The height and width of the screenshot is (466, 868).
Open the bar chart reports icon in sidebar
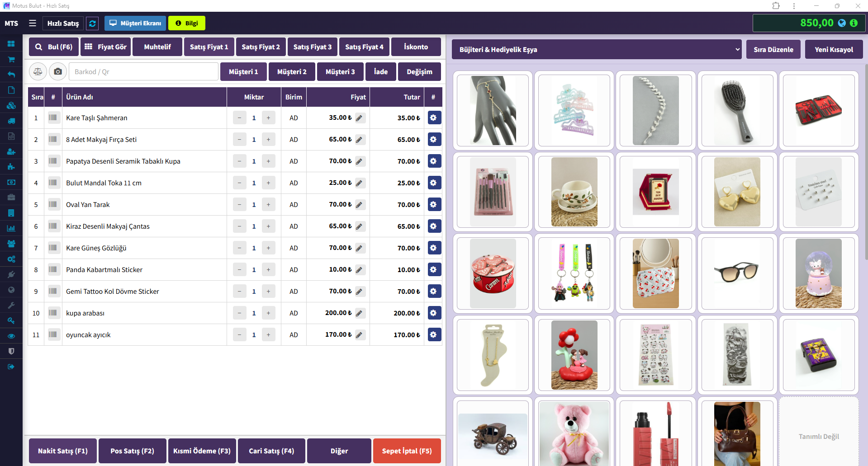11,228
